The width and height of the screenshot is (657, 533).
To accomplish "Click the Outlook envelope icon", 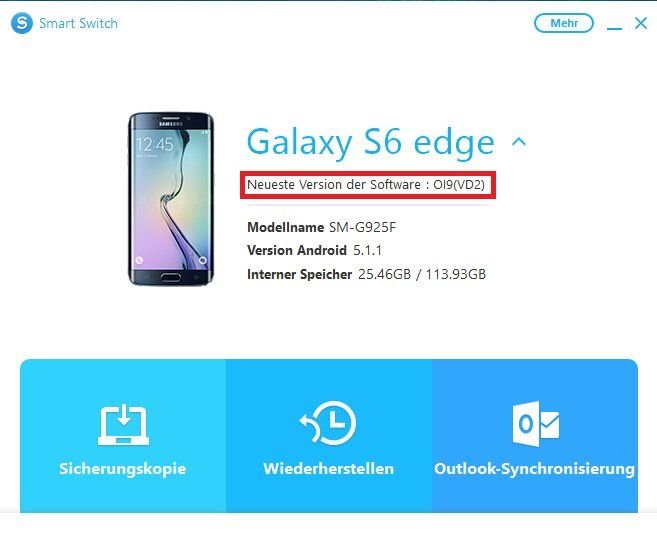I will point(536,424).
